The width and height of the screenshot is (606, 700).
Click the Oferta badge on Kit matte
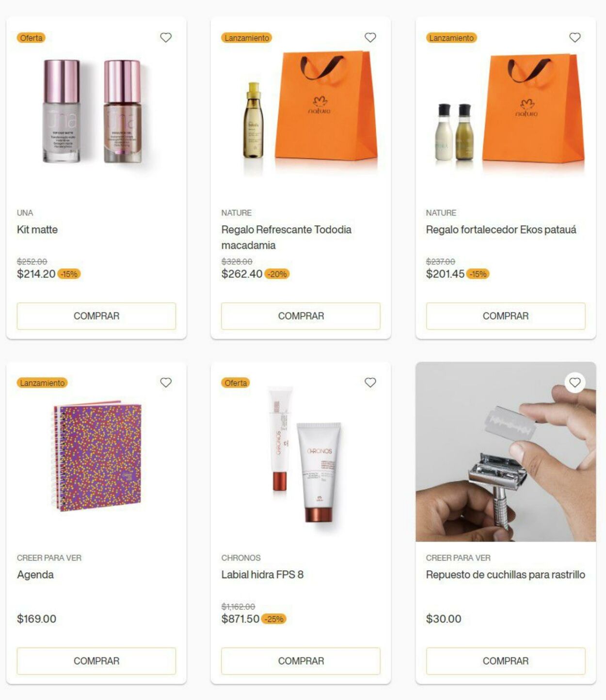(31, 38)
